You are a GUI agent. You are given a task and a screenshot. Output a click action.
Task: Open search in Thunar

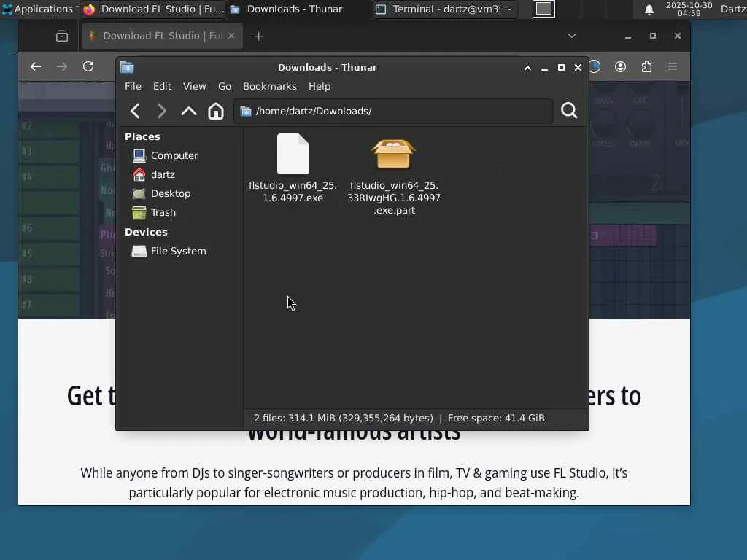(569, 111)
